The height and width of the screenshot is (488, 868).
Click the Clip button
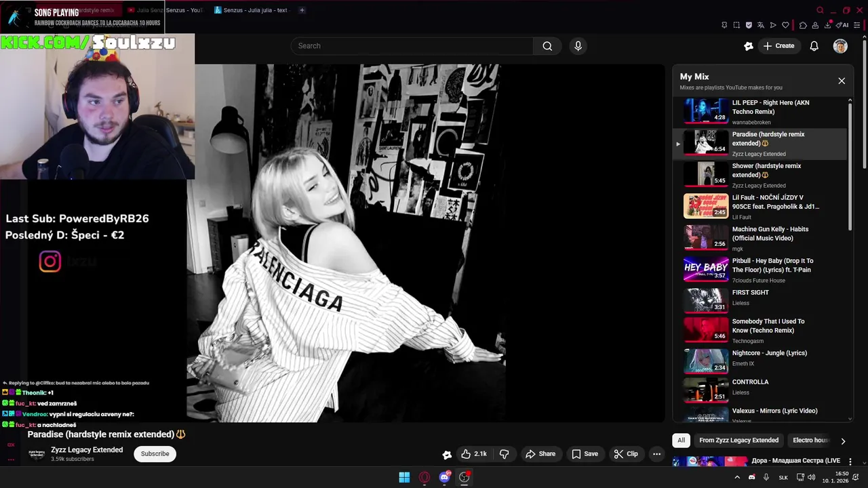pyautogui.click(x=626, y=454)
